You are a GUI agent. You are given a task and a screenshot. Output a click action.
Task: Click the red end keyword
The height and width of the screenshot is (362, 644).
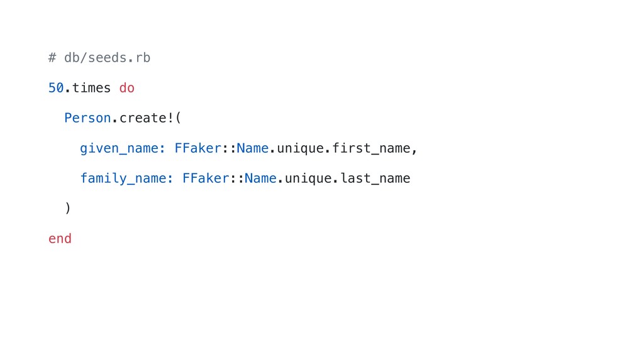click(x=60, y=239)
